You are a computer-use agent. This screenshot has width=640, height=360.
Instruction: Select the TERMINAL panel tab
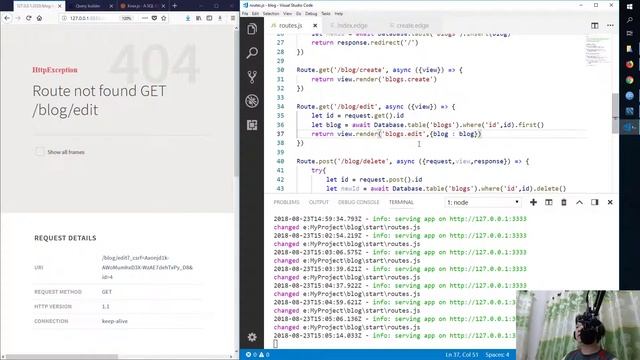[401, 202]
